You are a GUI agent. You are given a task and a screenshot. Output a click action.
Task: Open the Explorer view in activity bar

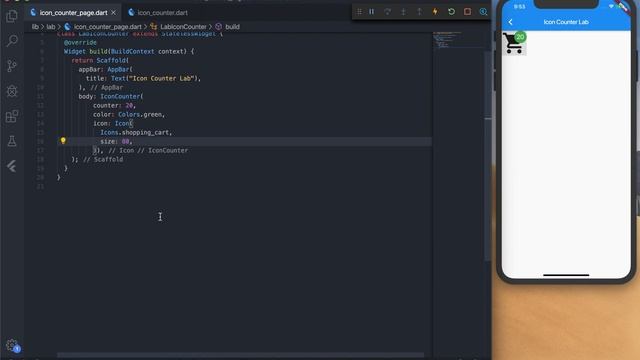pyautogui.click(x=12, y=16)
